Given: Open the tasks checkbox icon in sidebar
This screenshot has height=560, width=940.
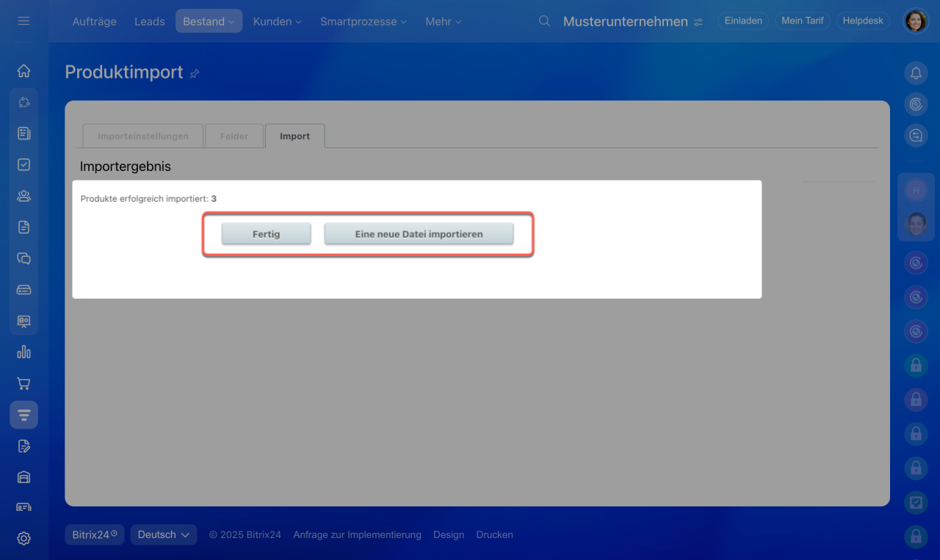Looking at the screenshot, I should [23, 164].
